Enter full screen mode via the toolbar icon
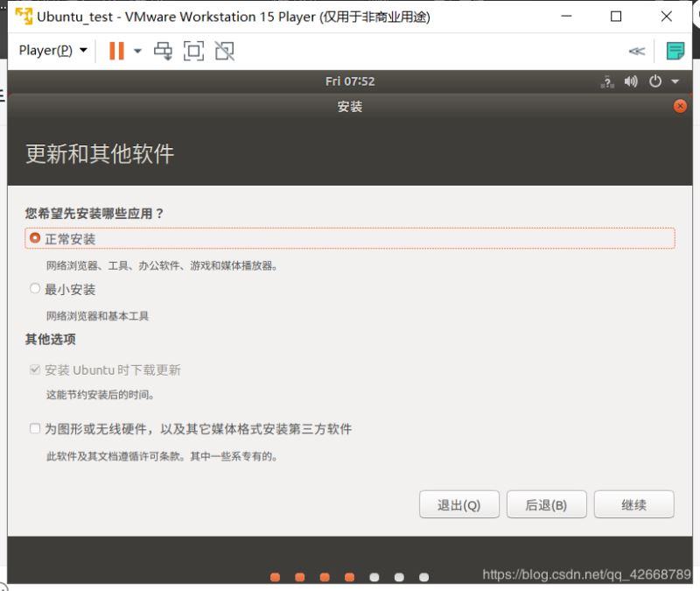 [x=193, y=51]
